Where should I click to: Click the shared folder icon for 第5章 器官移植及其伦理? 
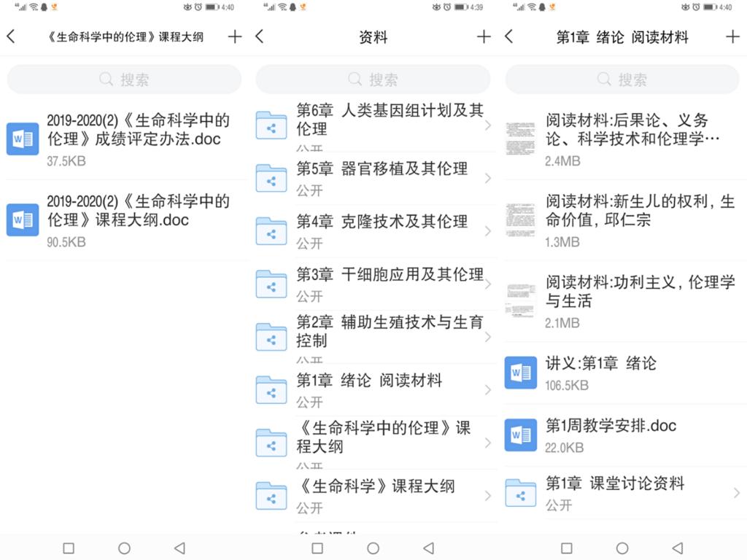tap(271, 179)
